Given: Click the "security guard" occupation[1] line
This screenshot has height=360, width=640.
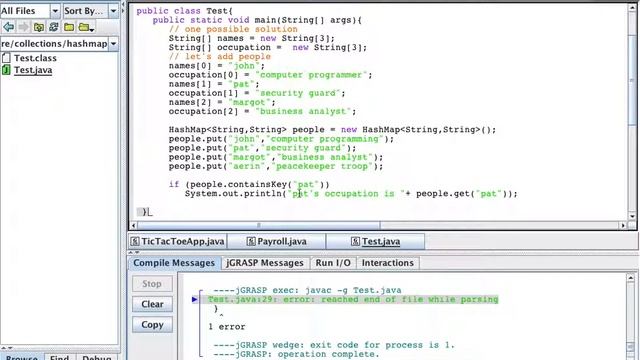Looking at the screenshot, I should [x=257, y=93].
